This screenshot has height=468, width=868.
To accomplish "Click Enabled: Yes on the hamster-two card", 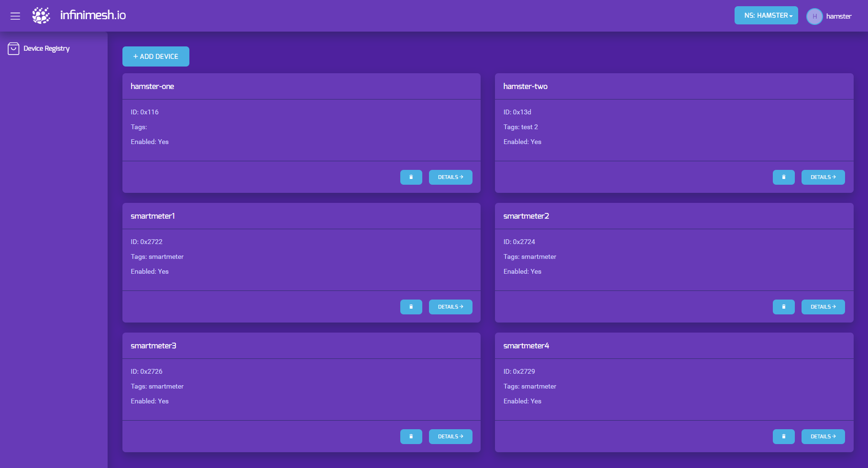I will click(x=522, y=142).
